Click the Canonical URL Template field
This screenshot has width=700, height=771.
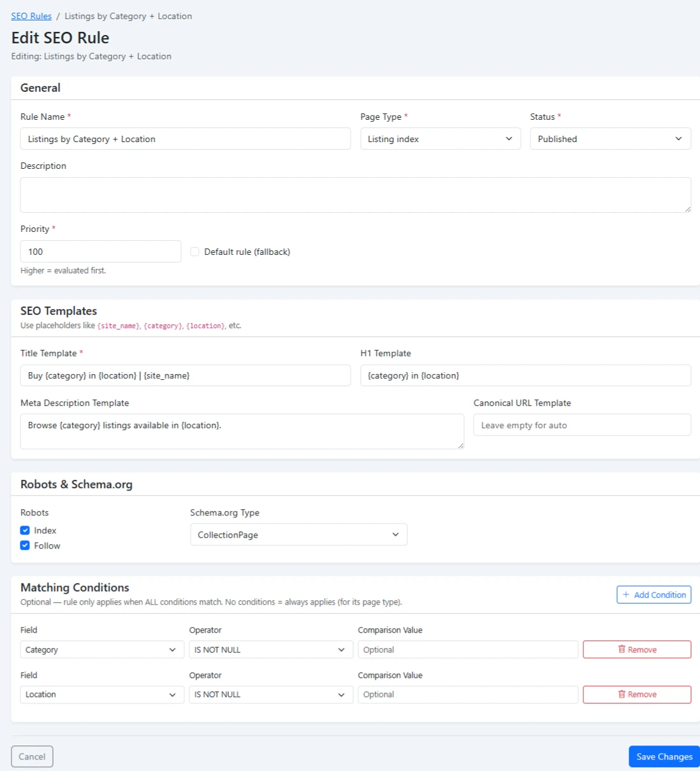click(582, 425)
